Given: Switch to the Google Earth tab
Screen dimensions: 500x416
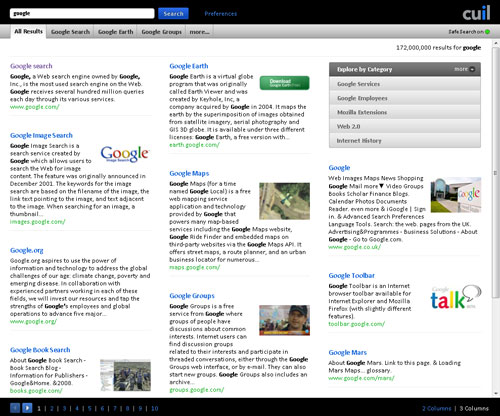Looking at the screenshot, I should [116, 32].
